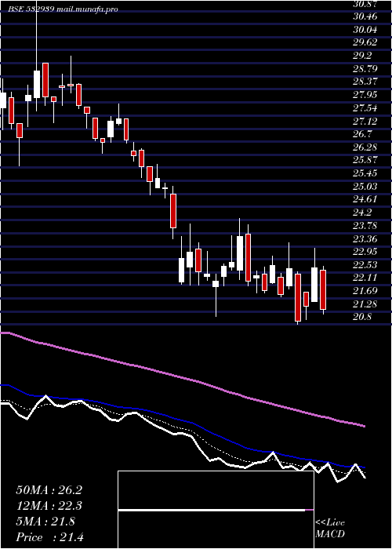The image size is (392, 549).
Task: Click the 22.53 price axis label
Action: 365,265
